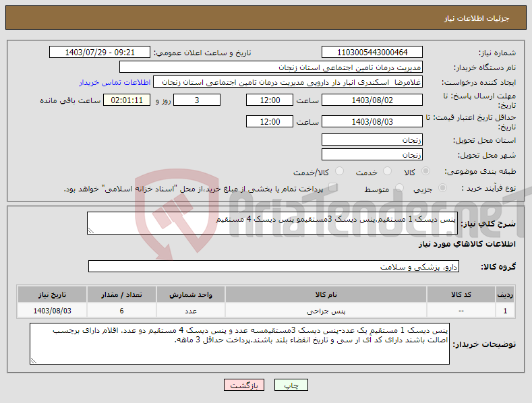This screenshot has width=532, height=403.
Task: Click the پنس جراحی table cell
Action: 326,311
